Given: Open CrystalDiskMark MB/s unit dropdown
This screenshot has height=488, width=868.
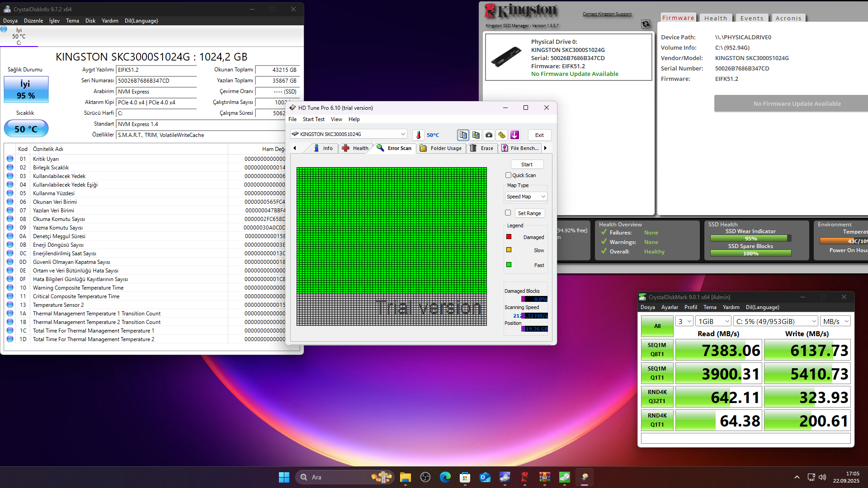Looking at the screenshot, I should click(835, 321).
